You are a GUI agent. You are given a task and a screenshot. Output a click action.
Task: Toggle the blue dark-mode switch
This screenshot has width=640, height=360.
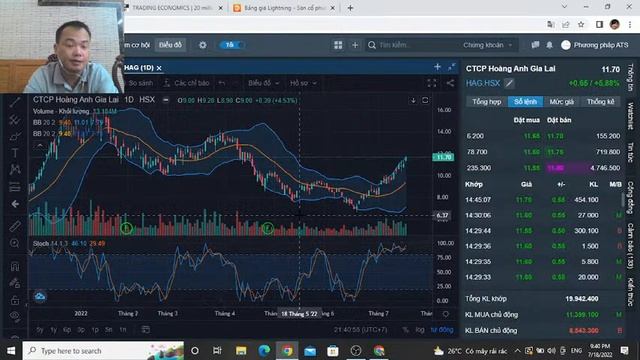232,45
